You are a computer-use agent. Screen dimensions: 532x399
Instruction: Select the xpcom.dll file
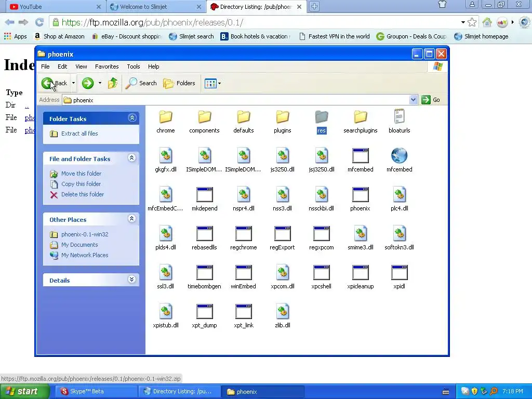(x=282, y=277)
